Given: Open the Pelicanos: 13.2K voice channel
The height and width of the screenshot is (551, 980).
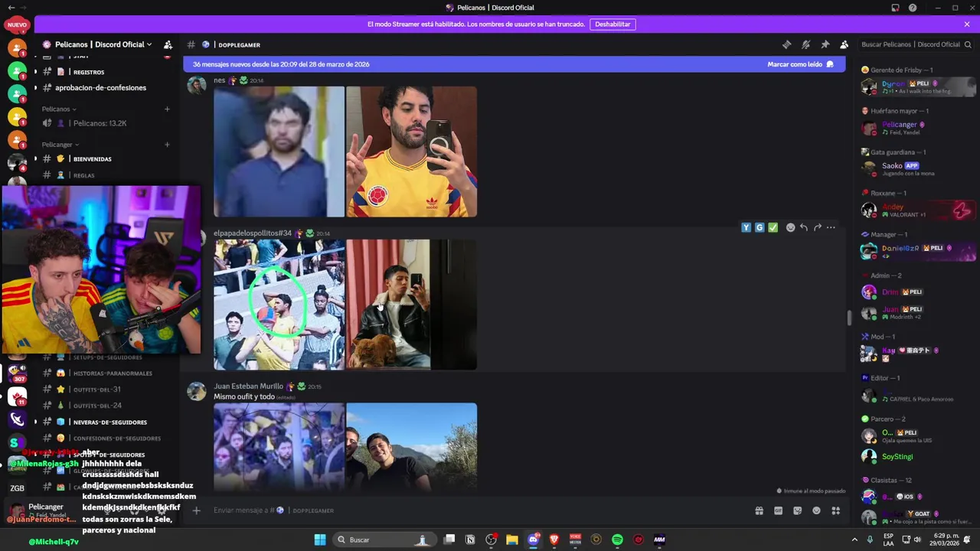Looking at the screenshot, I should pos(100,123).
